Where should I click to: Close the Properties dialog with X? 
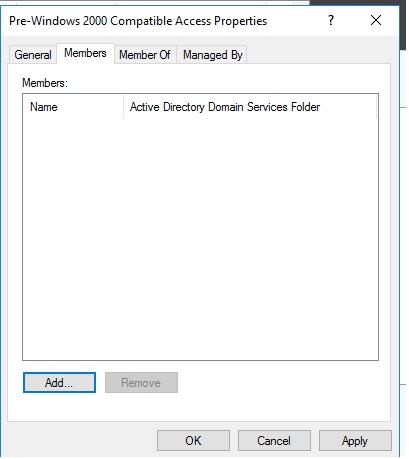click(x=376, y=20)
